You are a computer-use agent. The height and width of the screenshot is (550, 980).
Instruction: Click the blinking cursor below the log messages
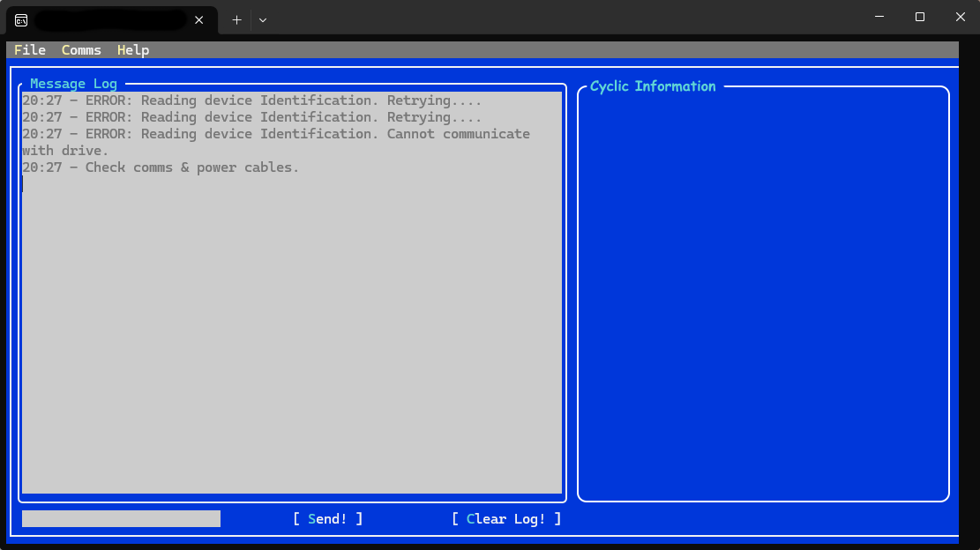(x=23, y=184)
